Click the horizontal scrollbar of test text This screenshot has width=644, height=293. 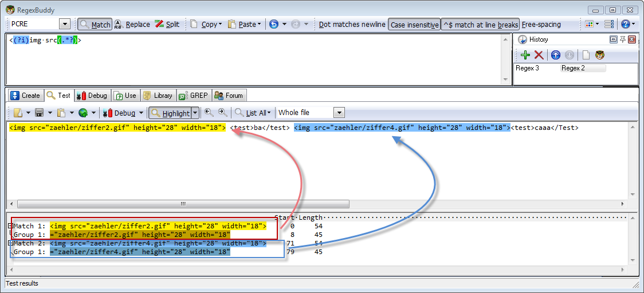183,204
